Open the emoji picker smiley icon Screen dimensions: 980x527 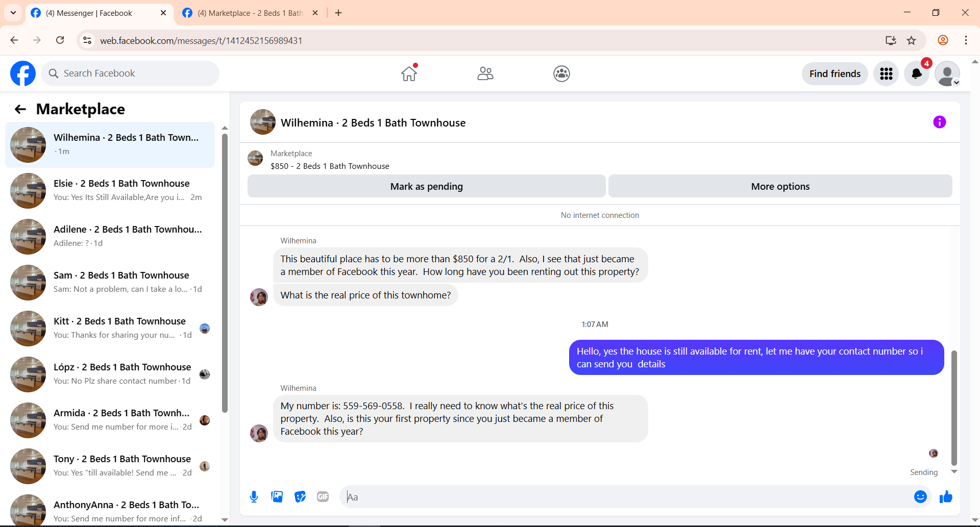point(920,496)
